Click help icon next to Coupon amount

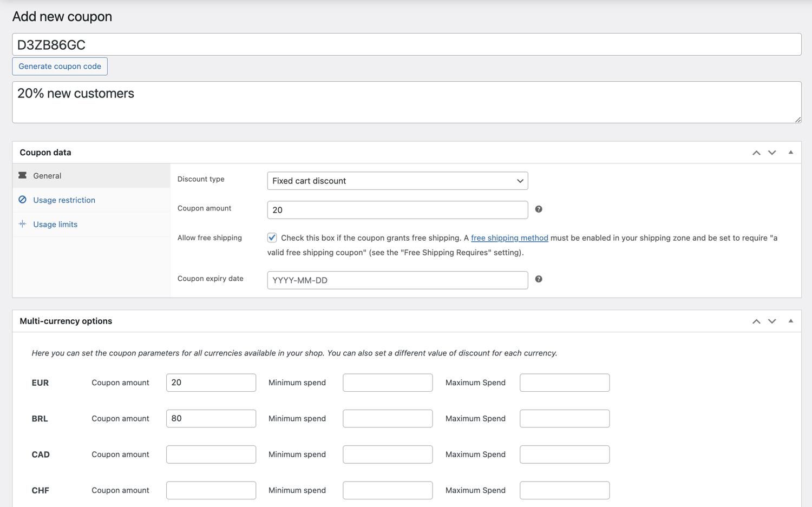point(539,209)
